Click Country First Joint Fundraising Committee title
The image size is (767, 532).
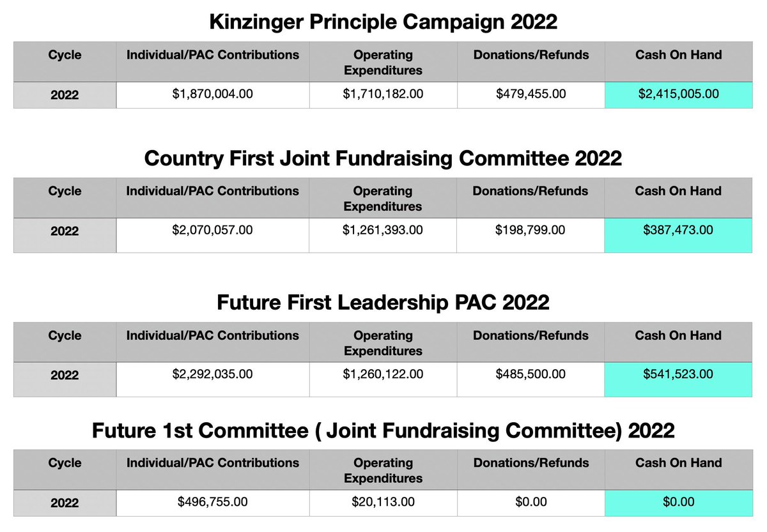[383, 158]
